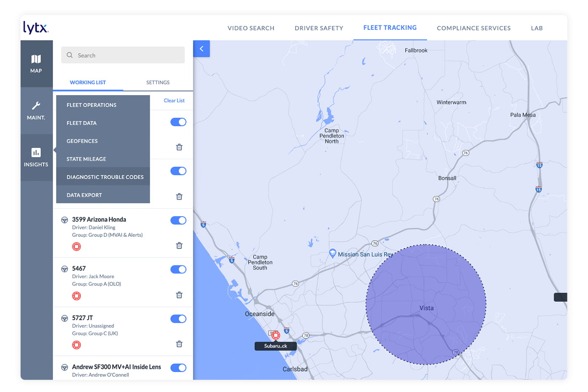Click the Lytx logo
Image resolution: width=588 pixels, height=392 pixels.
pyautogui.click(x=35, y=28)
